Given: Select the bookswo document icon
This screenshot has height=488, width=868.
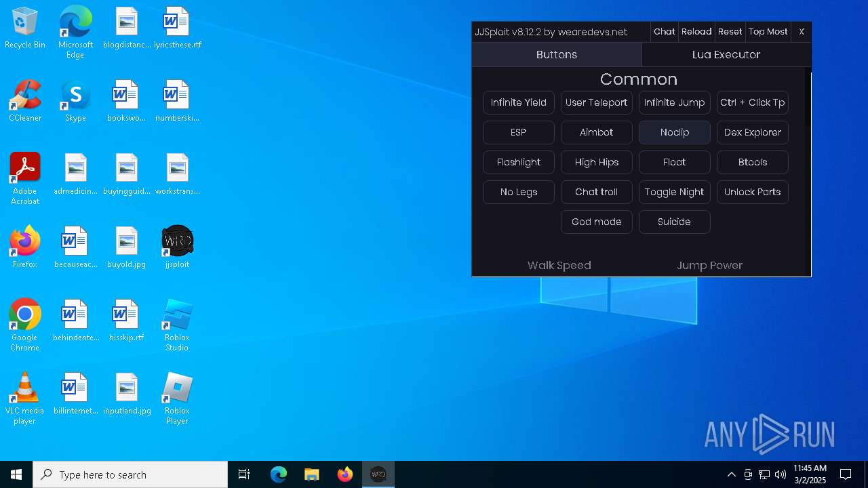Looking at the screenshot, I should click(126, 101).
